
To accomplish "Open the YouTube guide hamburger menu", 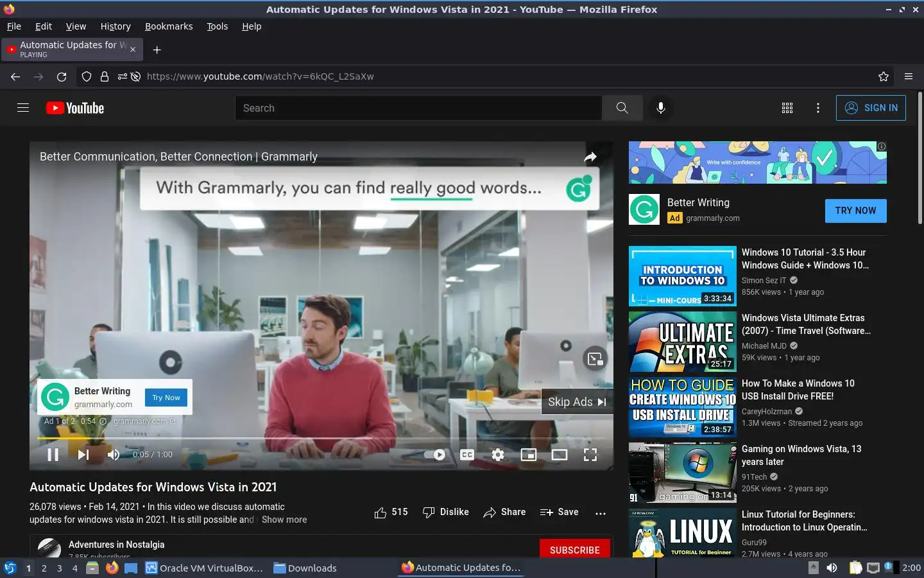I will pyautogui.click(x=23, y=108).
